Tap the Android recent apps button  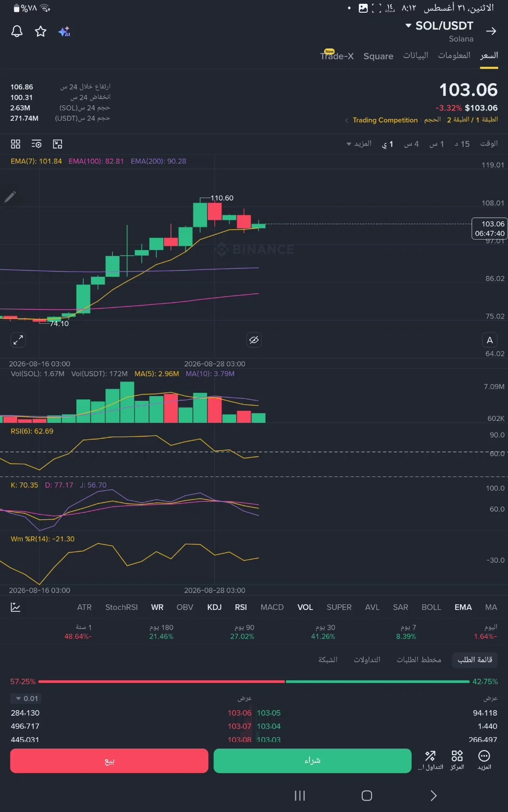pyautogui.click(x=300, y=796)
